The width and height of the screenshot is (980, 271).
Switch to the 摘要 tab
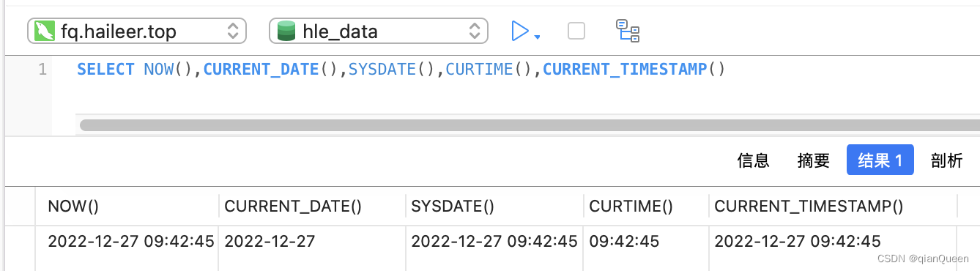tap(813, 160)
